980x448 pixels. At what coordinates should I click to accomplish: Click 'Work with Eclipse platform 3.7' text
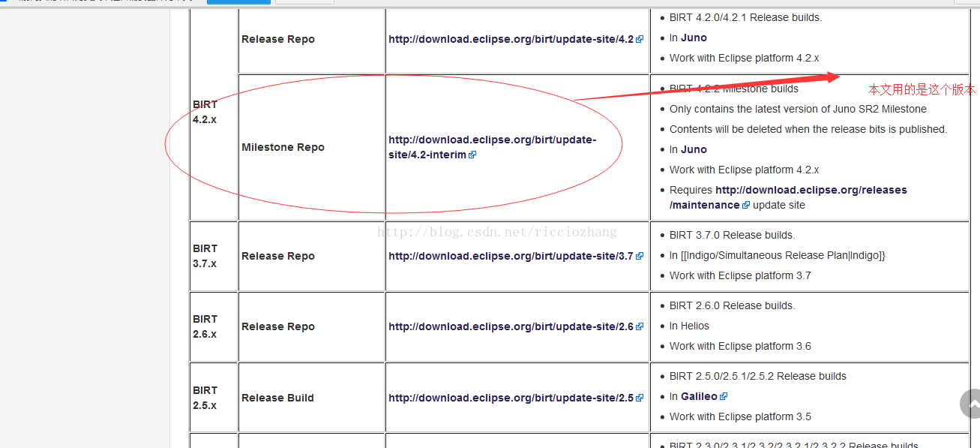[740, 275]
